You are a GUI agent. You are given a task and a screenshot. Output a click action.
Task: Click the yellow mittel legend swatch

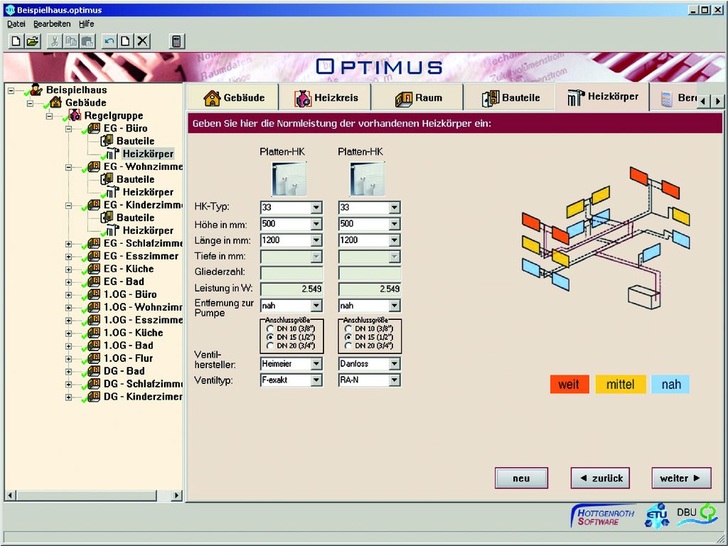point(620,384)
